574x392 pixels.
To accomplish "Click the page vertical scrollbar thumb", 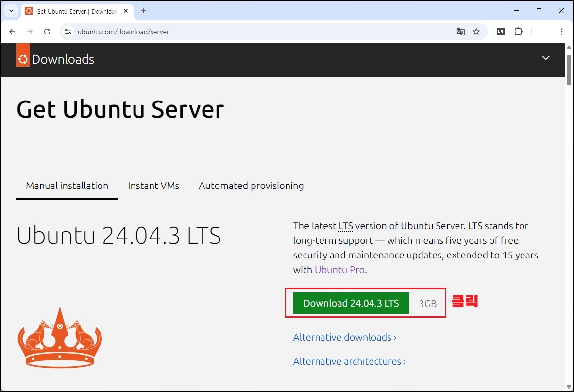I will (x=569, y=70).
